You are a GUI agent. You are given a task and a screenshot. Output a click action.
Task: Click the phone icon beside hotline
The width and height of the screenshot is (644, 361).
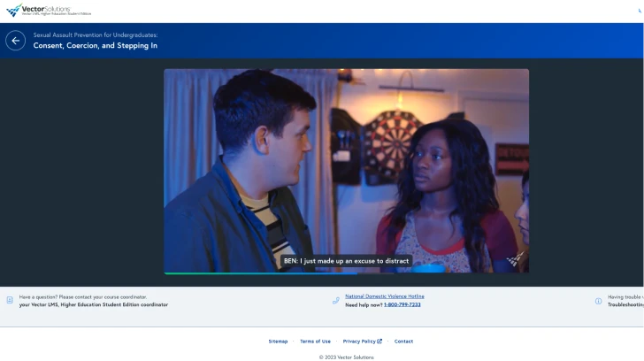point(336,301)
